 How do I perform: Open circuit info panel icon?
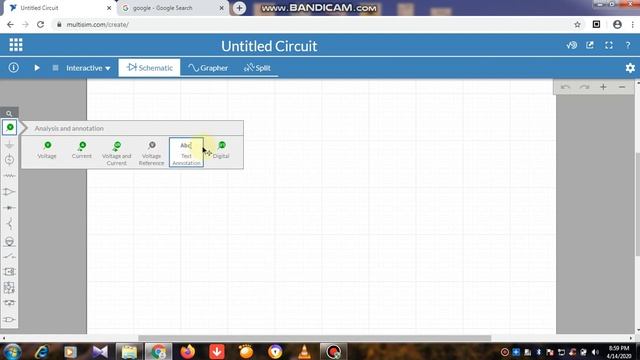13,67
